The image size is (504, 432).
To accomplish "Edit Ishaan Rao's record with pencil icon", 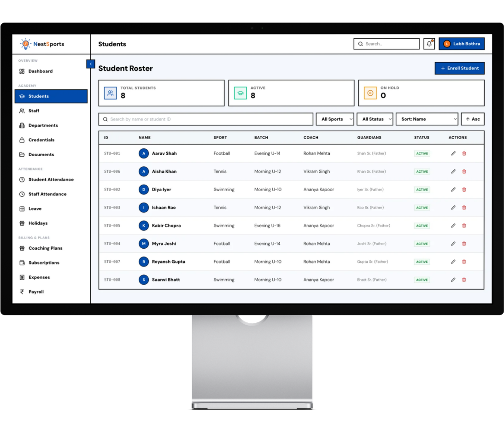I will [x=453, y=207].
